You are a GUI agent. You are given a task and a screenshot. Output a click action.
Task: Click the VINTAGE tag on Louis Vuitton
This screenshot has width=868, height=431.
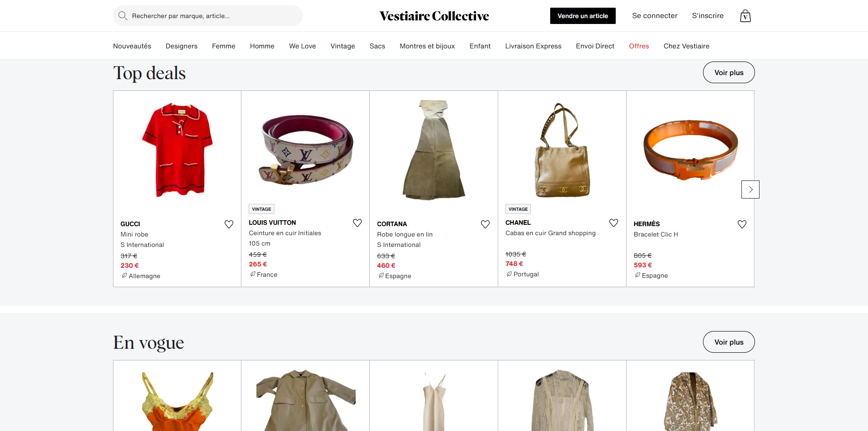coord(262,209)
